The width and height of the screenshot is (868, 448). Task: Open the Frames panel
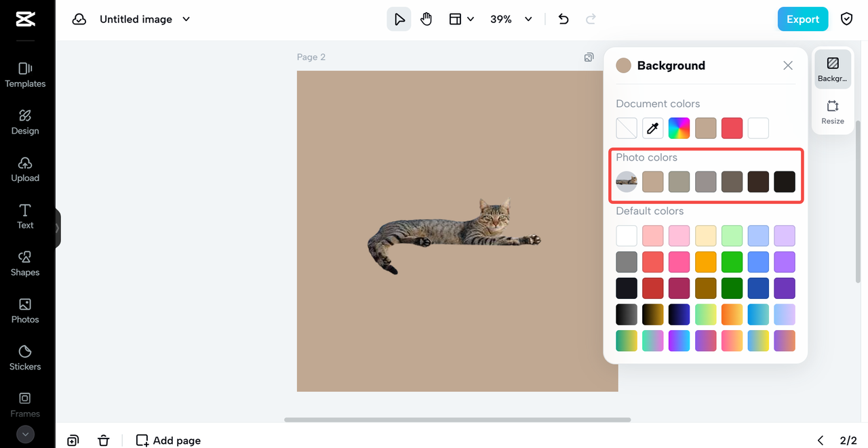[25, 405]
